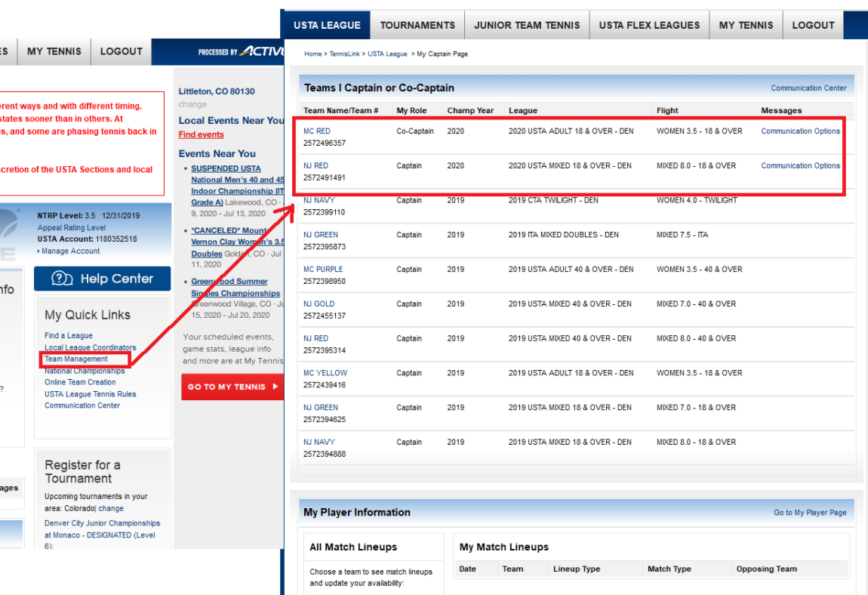Open the Junior Team Tennis tab
Screen dimensions: 868x595
[527, 25]
